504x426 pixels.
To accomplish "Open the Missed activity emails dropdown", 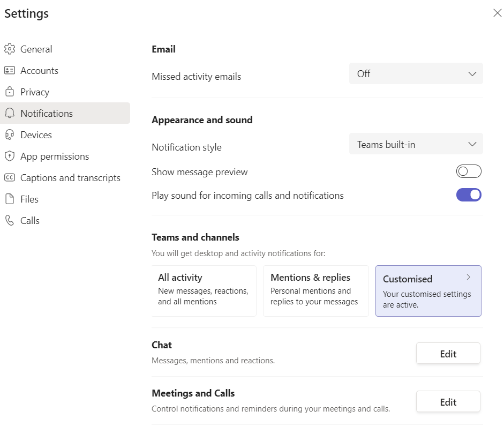I will (x=416, y=73).
